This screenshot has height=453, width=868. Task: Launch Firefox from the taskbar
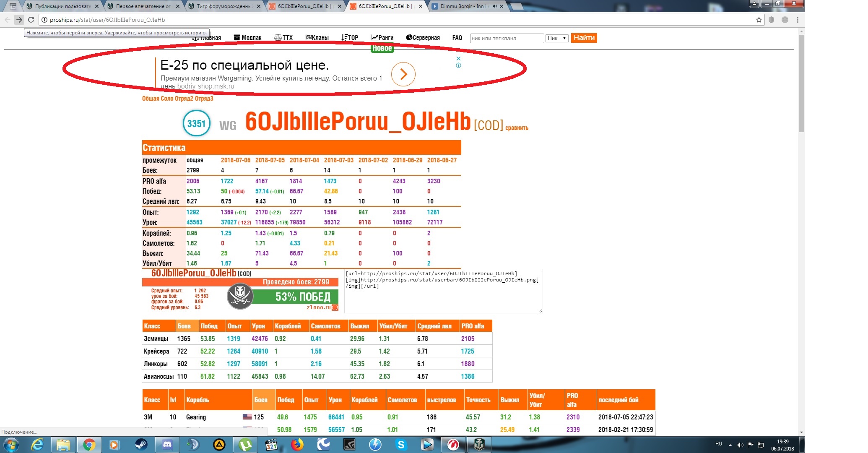point(297,445)
